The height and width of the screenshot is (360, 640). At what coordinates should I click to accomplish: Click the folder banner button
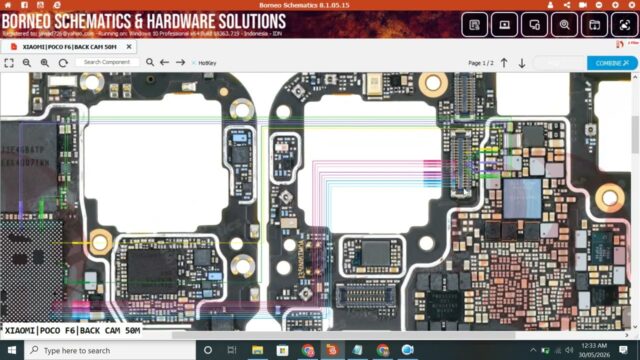click(594, 25)
